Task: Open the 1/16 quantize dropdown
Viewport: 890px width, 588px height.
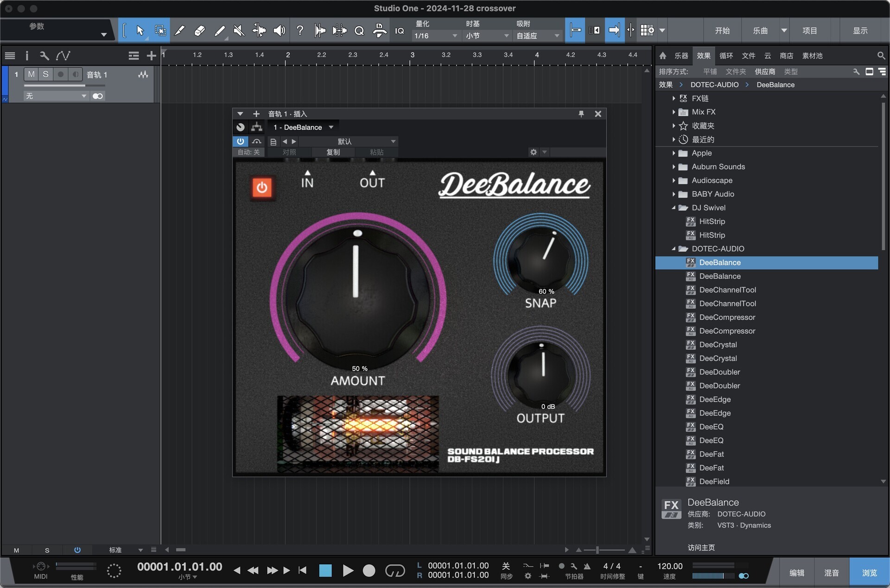Action: click(436, 36)
